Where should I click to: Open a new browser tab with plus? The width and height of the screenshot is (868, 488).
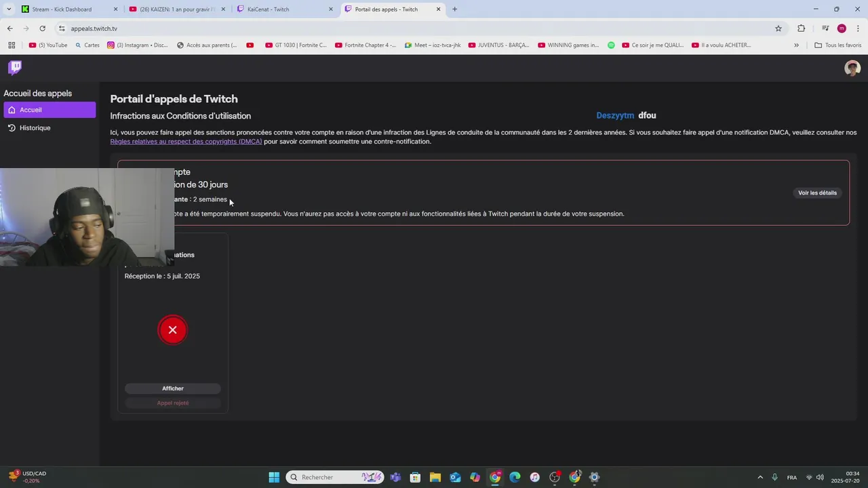[x=454, y=9]
